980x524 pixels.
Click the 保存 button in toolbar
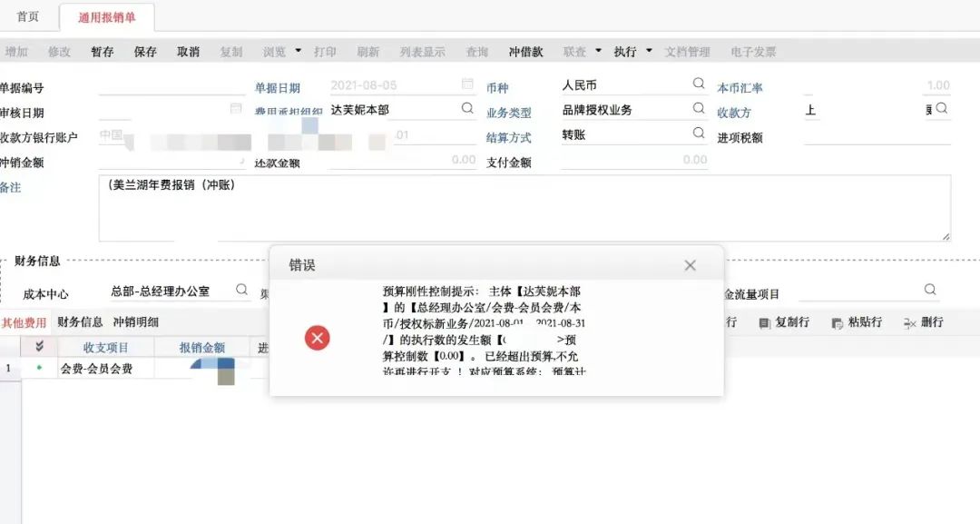145,52
